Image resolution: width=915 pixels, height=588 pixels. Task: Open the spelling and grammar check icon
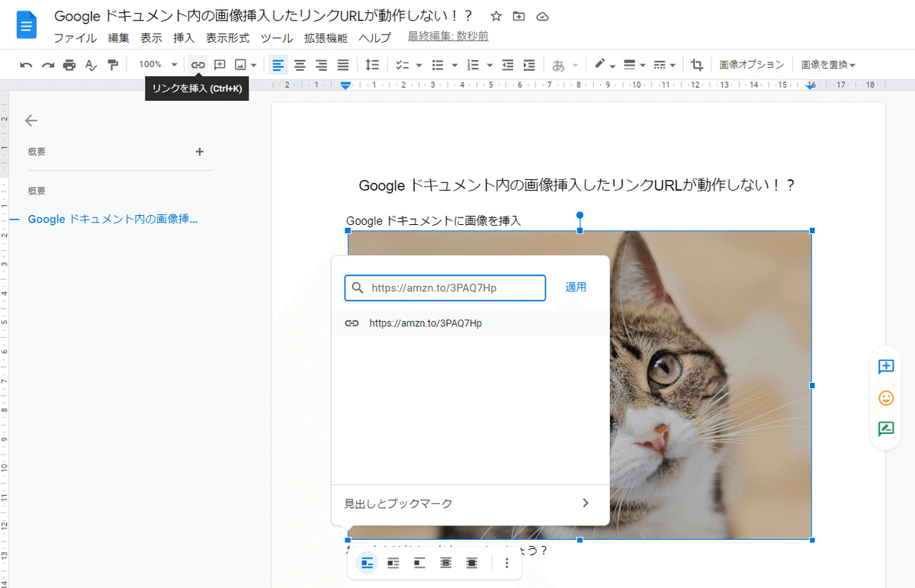(x=91, y=64)
